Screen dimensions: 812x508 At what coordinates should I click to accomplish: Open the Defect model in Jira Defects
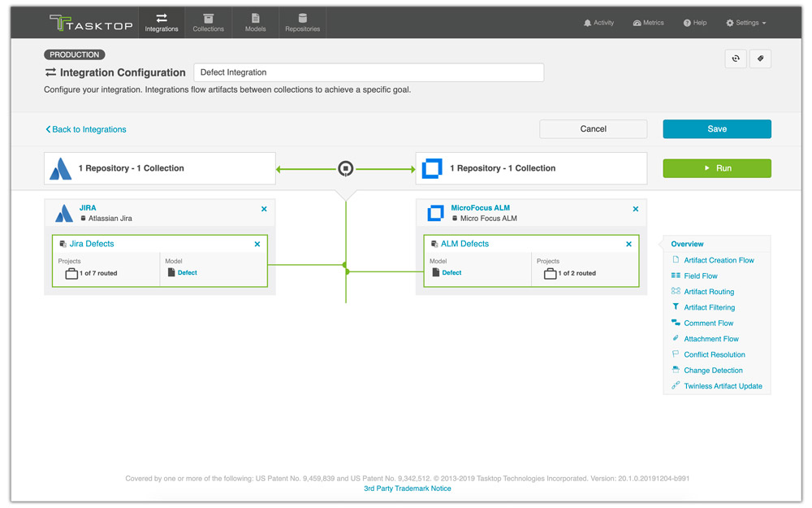(x=187, y=272)
